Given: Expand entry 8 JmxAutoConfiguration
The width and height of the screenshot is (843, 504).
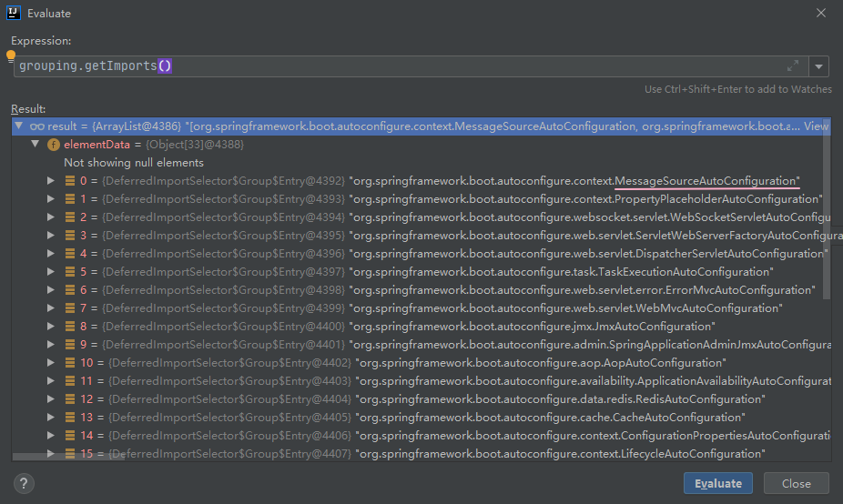Looking at the screenshot, I should [x=51, y=327].
